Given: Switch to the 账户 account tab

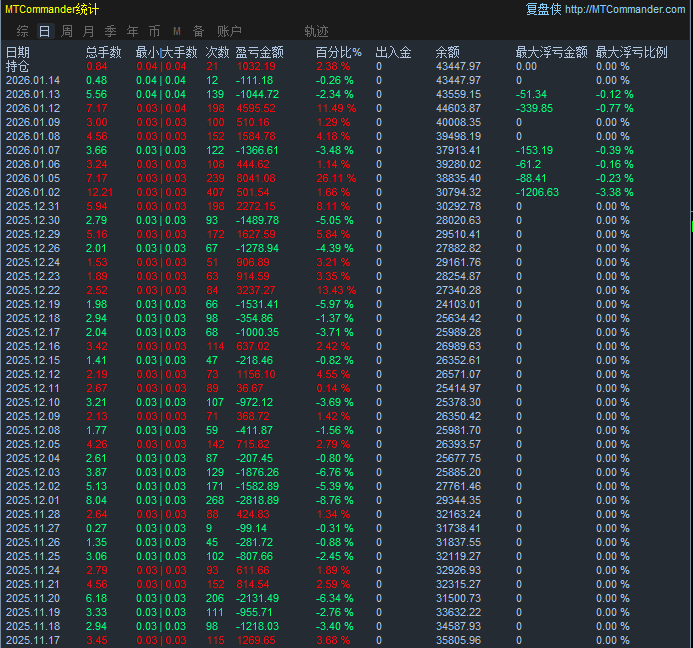Looking at the screenshot, I should 229,31.
